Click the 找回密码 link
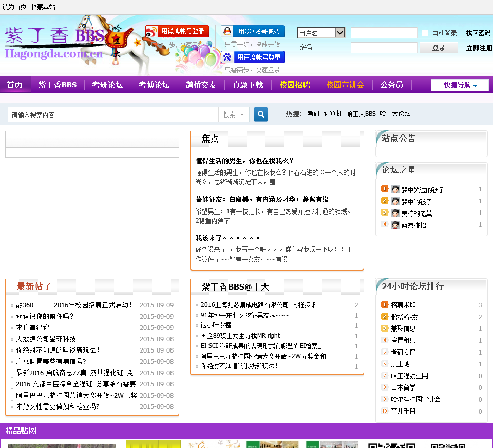The image size is (493, 448). (478, 33)
